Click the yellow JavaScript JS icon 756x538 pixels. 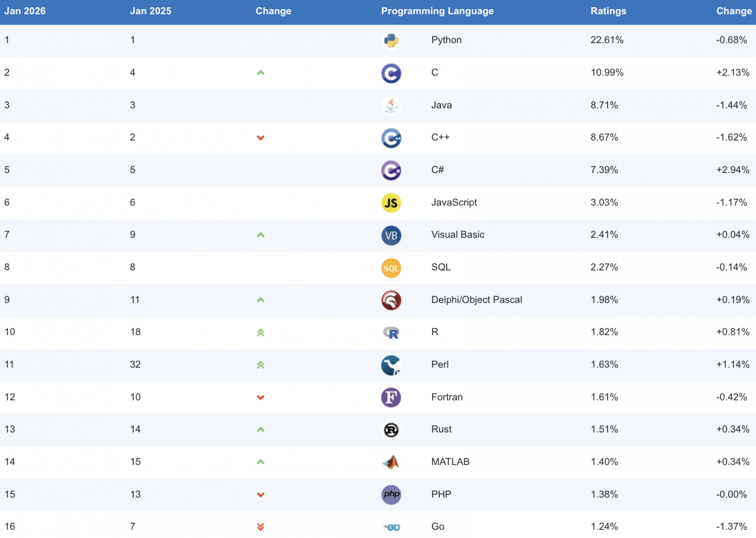point(391,203)
